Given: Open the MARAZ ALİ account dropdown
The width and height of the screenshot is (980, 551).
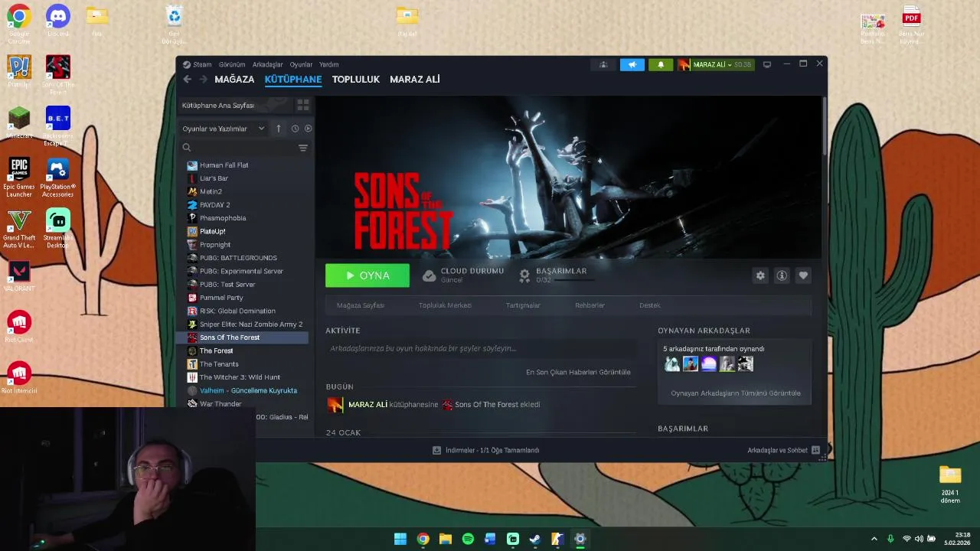Looking at the screenshot, I should 714,65.
